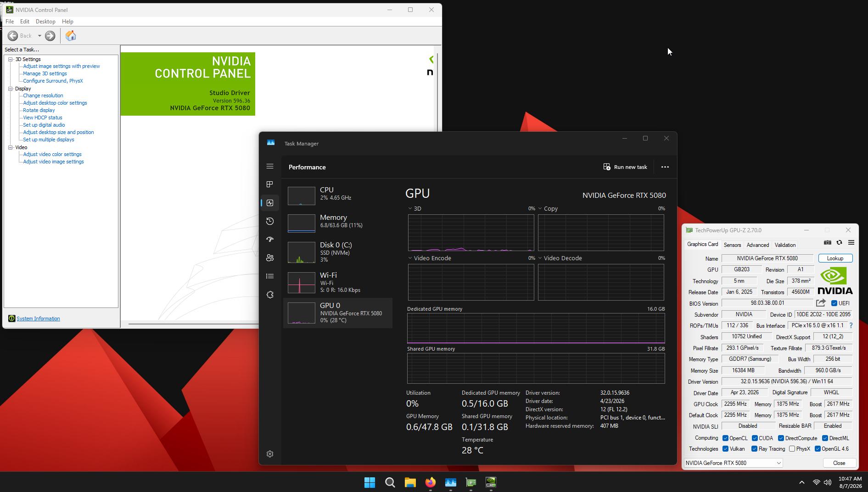Viewport: 868px width, 492px height.
Task: Open Edit menu in NVIDIA Control Panel
Action: coord(25,22)
